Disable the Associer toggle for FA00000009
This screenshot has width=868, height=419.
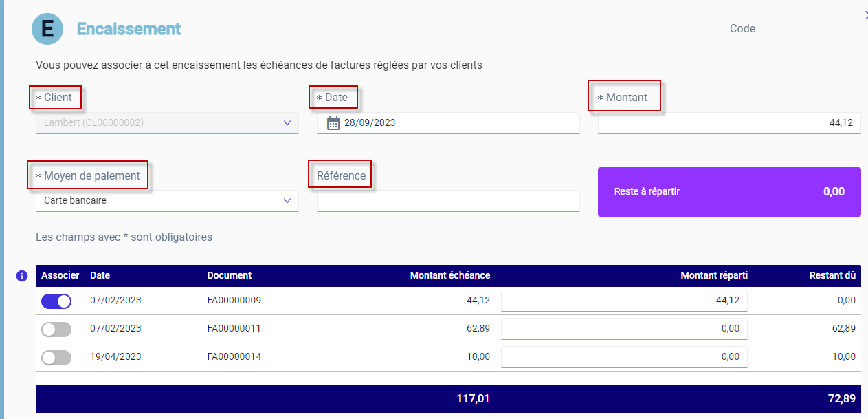pos(56,301)
